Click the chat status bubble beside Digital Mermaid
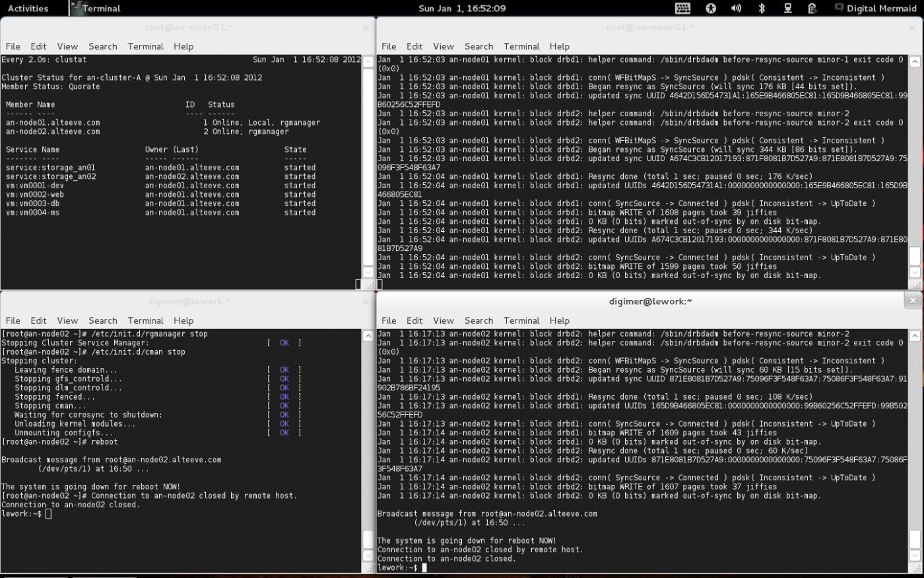This screenshot has width=924, height=578. pyautogui.click(x=839, y=8)
